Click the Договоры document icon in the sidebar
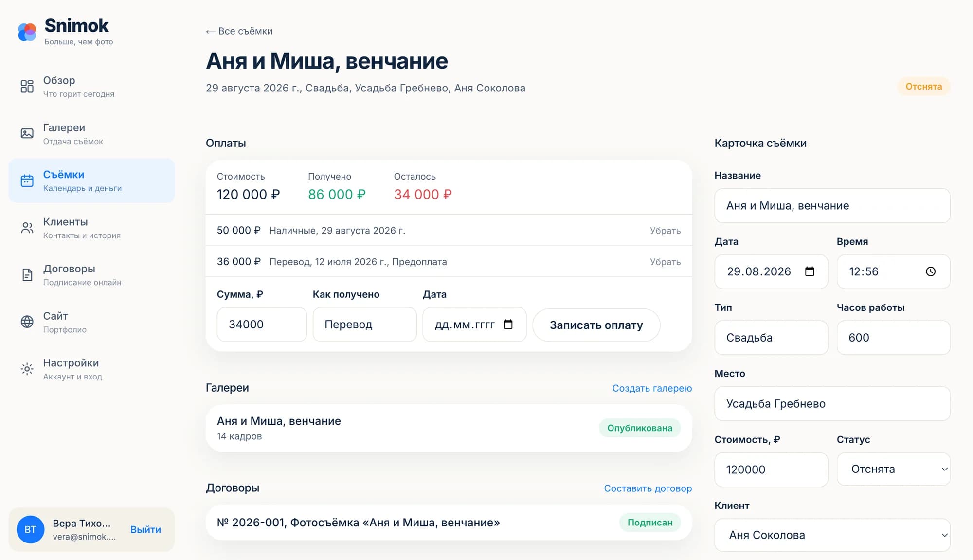973x560 pixels. [x=27, y=275]
